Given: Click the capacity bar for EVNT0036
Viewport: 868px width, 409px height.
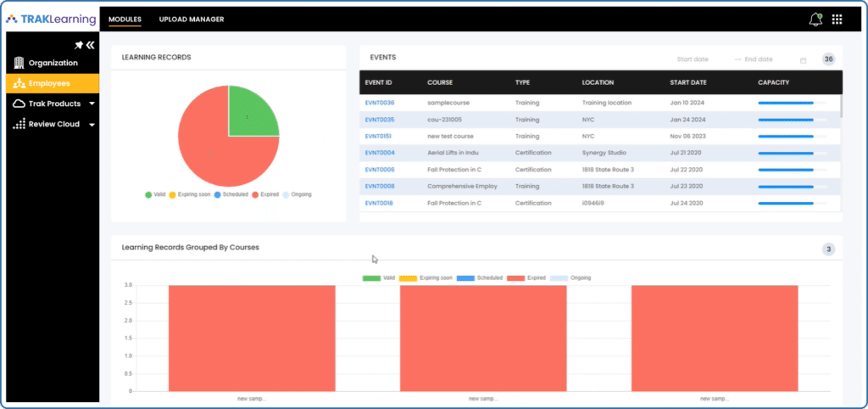Looking at the screenshot, I should [x=793, y=103].
